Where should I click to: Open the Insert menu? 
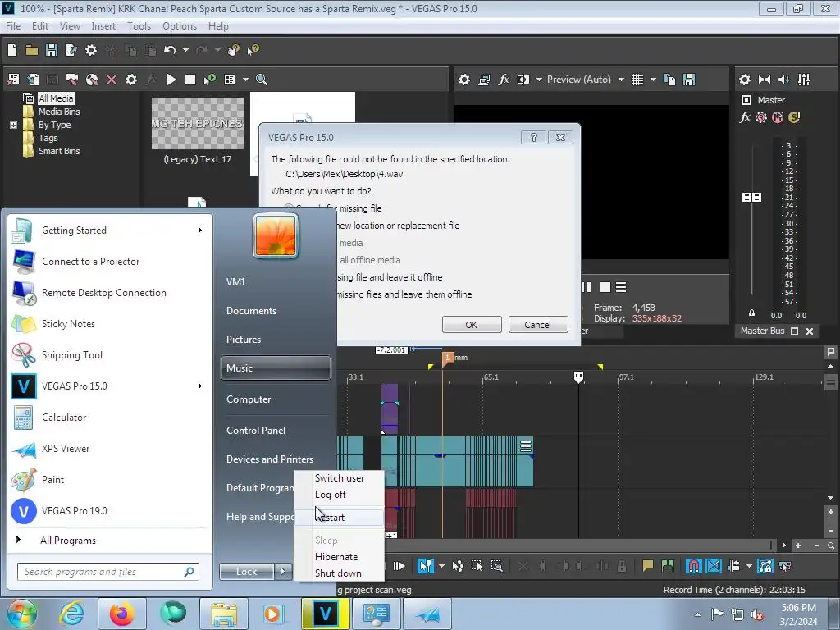coord(103,26)
